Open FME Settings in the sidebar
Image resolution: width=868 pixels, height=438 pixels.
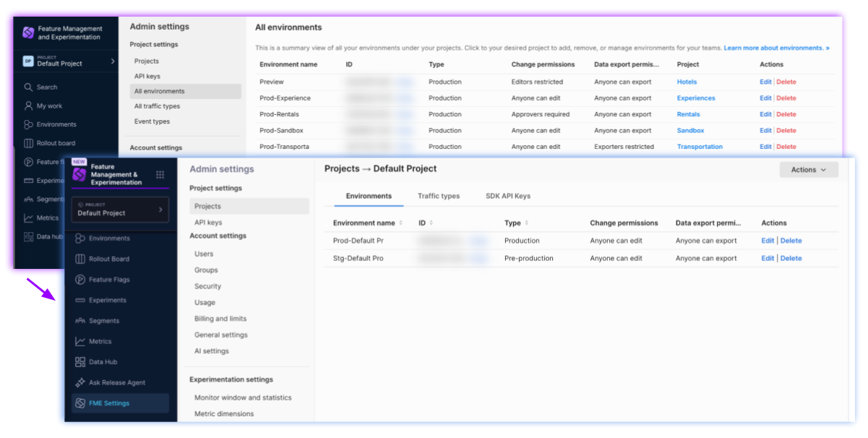click(x=108, y=403)
